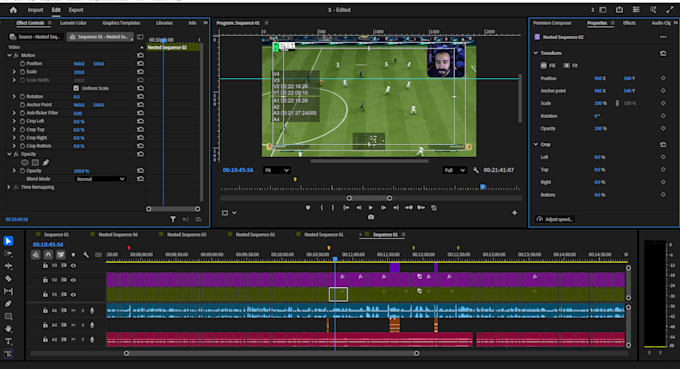Switch to Lumetri Color tab
Screen dimensions: 680x369
[x=73, y=23]
